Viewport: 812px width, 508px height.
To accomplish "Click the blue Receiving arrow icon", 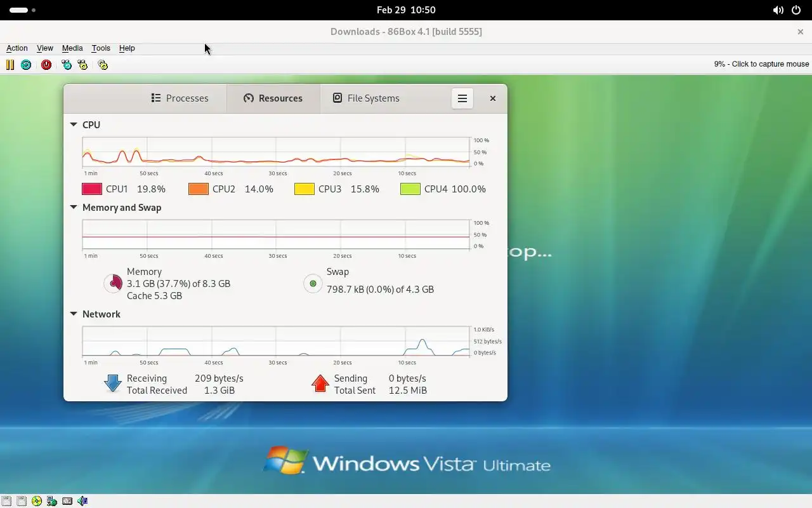I will [x=113, y=383].
